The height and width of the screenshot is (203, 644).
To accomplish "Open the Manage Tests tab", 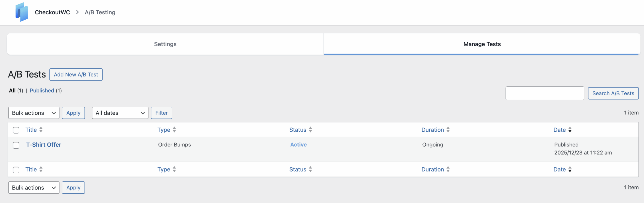I will point(482,44).
